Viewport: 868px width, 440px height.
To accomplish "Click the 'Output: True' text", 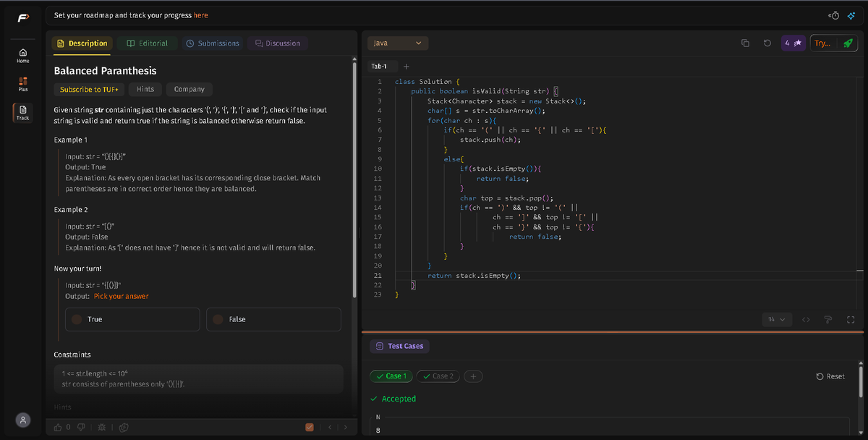I will point(85,166).
